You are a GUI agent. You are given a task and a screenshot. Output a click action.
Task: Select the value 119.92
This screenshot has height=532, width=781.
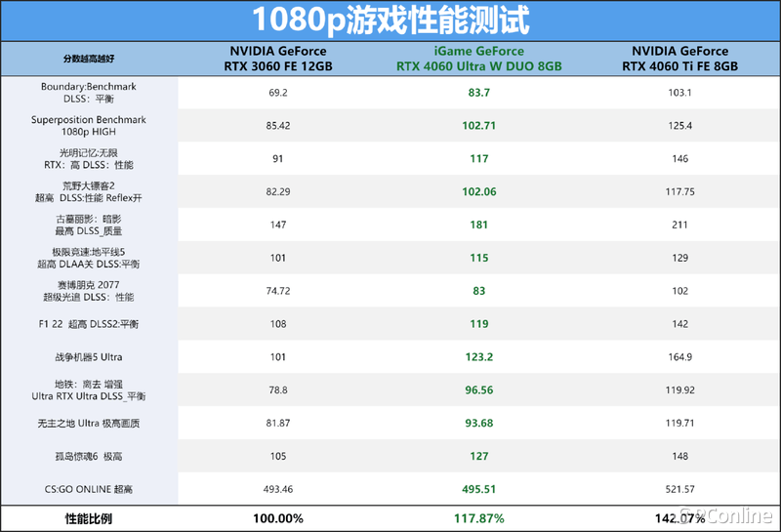click(x=679, y=390)
